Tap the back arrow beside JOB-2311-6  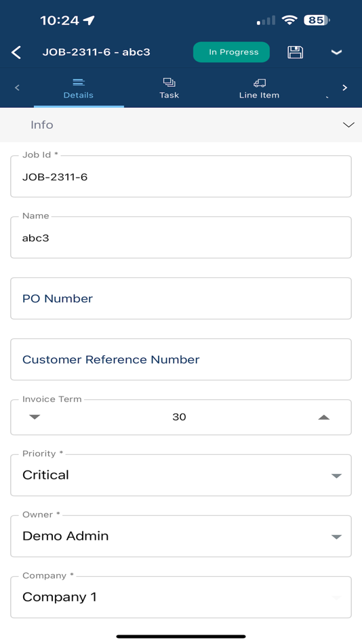[x=16, y=52]
